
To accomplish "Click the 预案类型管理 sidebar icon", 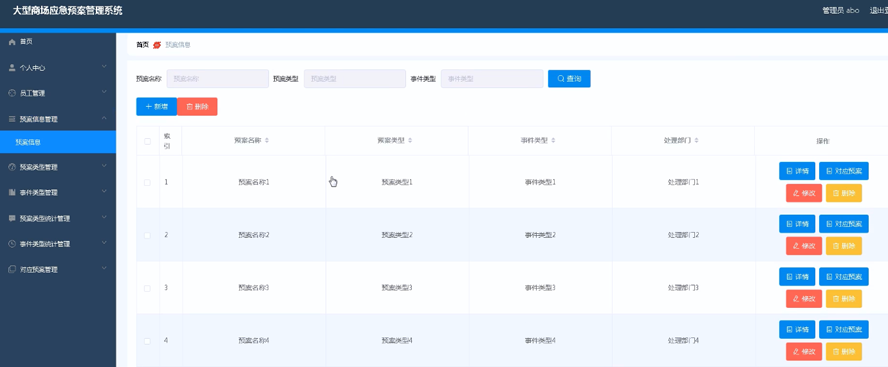I will click(x=12, y=167).
